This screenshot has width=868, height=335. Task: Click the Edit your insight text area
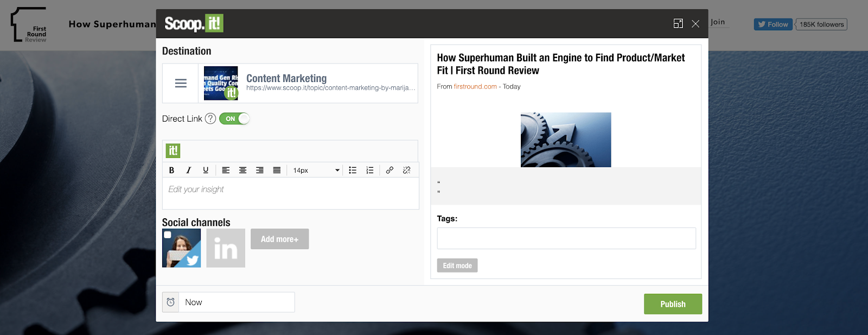click(291, 193)
